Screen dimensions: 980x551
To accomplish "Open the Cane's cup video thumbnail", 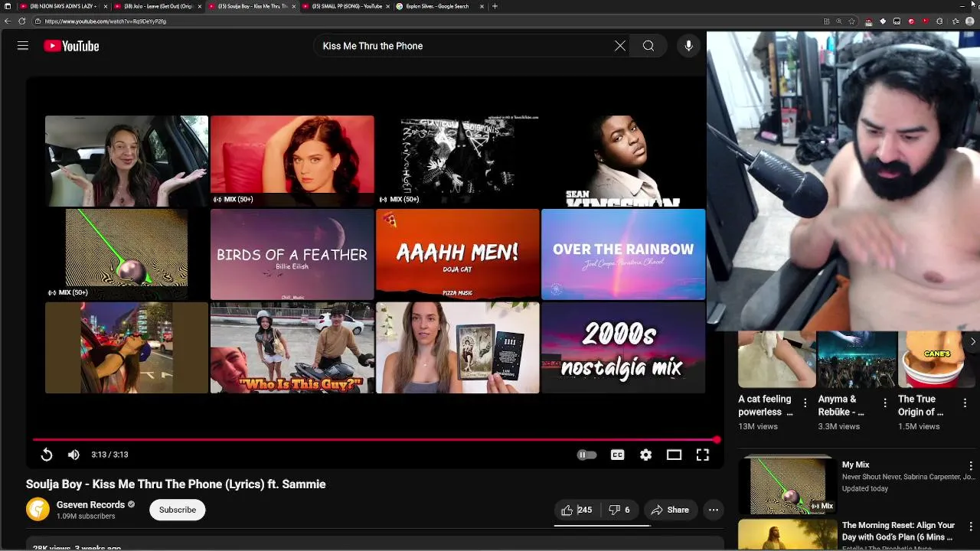I will click(x=939, y=360).
